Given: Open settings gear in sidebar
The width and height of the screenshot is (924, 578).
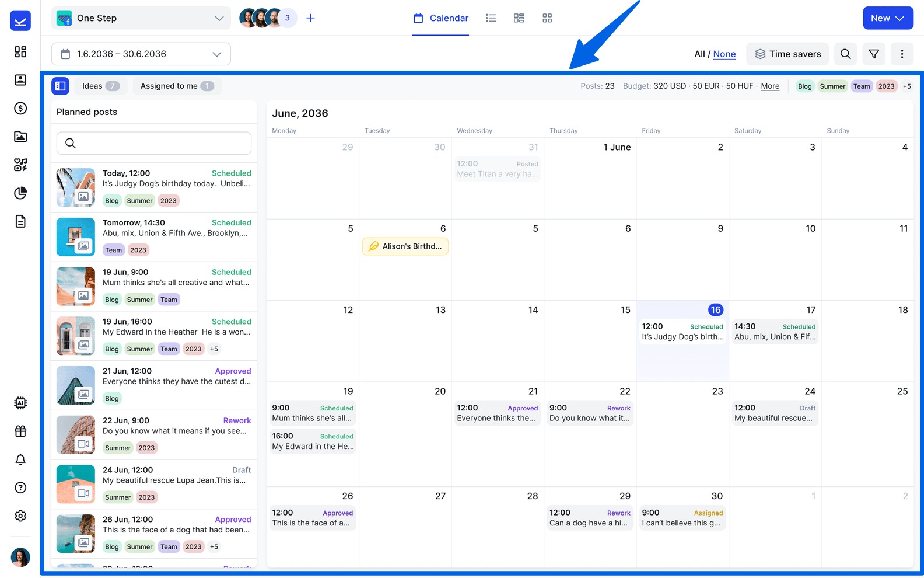Looking at the screenshot, I should 20,516.
